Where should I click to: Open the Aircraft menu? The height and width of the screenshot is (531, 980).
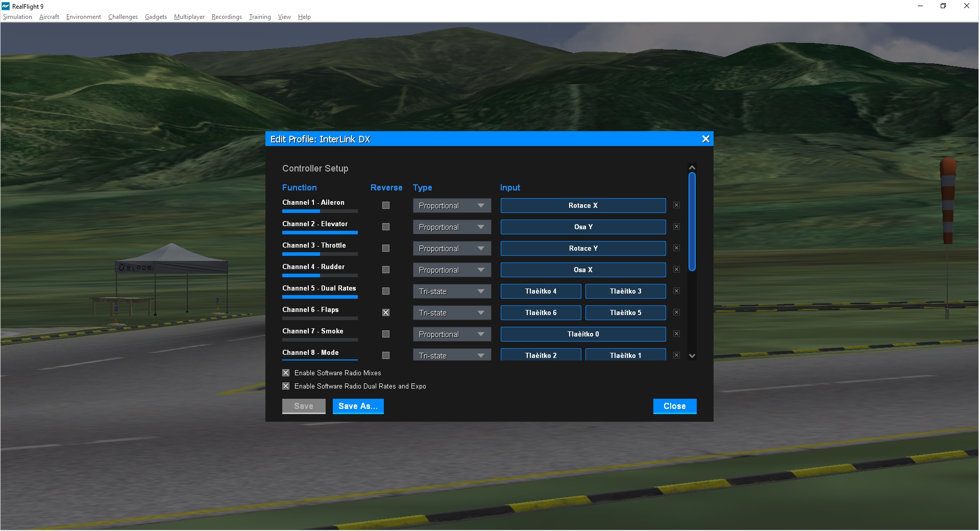pyautogui.click(x=49, y=17)
